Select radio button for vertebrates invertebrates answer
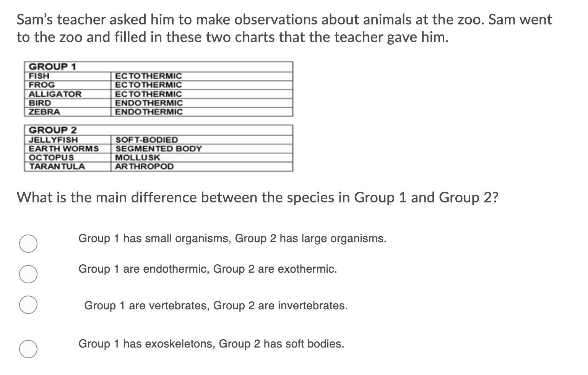 28,305
